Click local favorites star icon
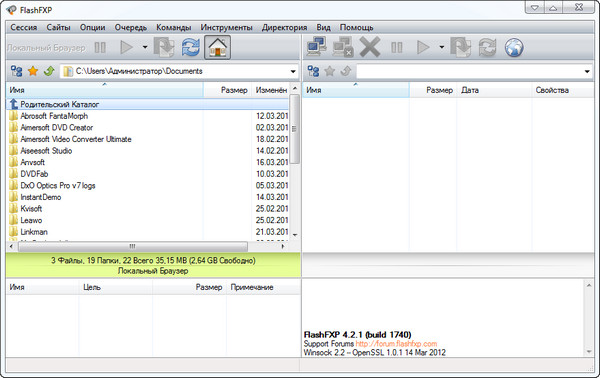 [x=33, y=71]
